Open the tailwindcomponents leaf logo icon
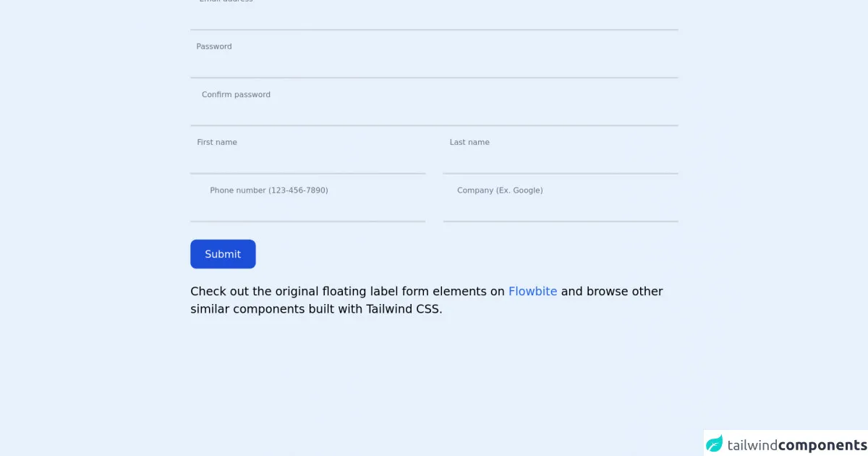The image size is (868, 456). pyautogui.click(x=715, y=444)
